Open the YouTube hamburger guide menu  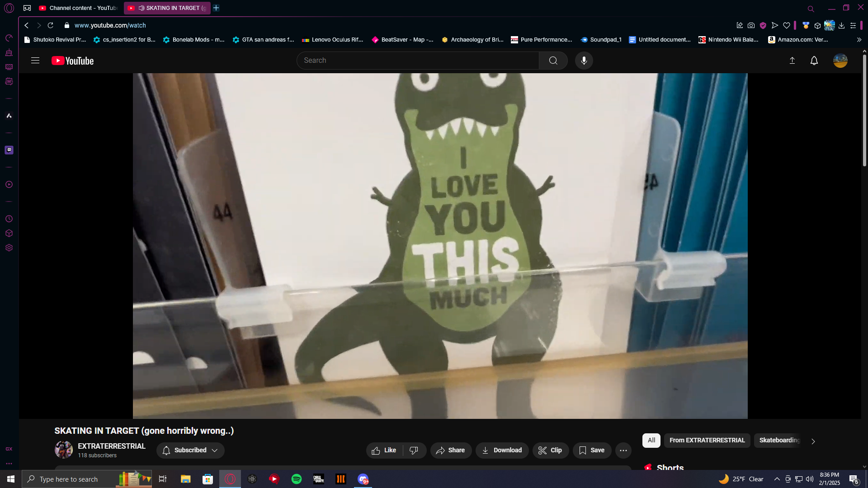pyautogui.click(x=35, y=61)
